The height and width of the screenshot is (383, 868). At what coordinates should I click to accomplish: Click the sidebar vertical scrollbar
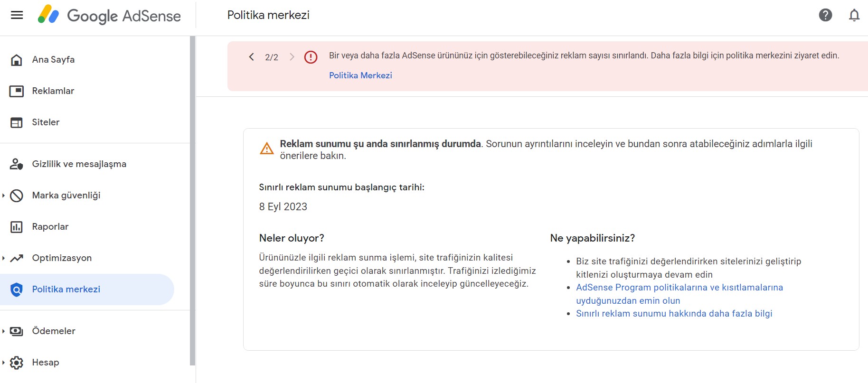point(192,200)
